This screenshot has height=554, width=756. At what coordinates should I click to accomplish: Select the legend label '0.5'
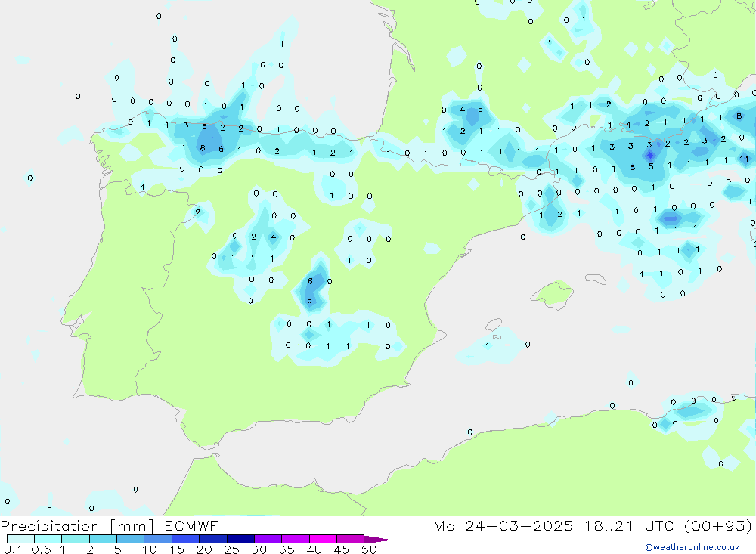pyautogui.click(x=41, y=549)
